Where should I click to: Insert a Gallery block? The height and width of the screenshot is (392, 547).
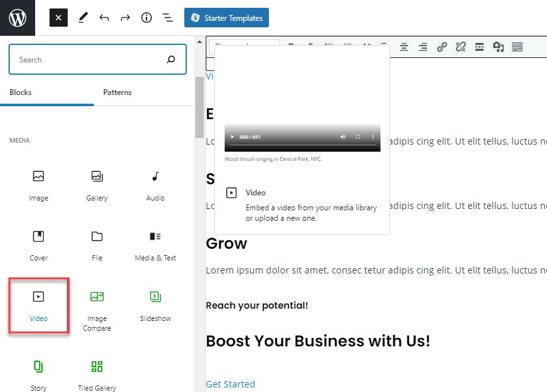pos(97,184)
